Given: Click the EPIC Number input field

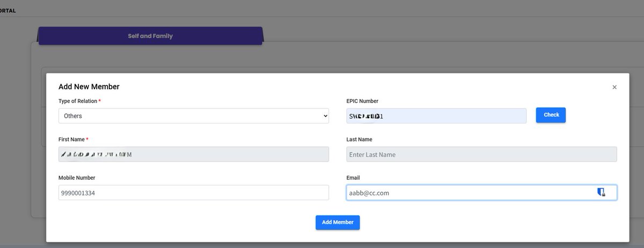Looking at the screenshot, I should click(436, 116).
